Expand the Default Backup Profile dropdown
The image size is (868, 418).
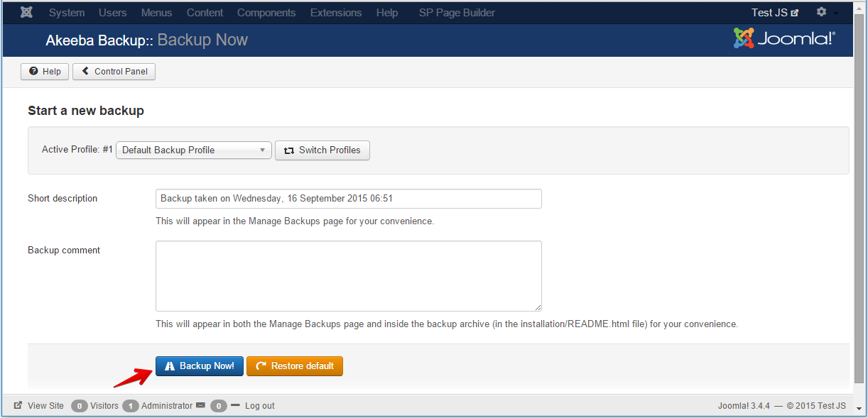[x=194, y=150]
